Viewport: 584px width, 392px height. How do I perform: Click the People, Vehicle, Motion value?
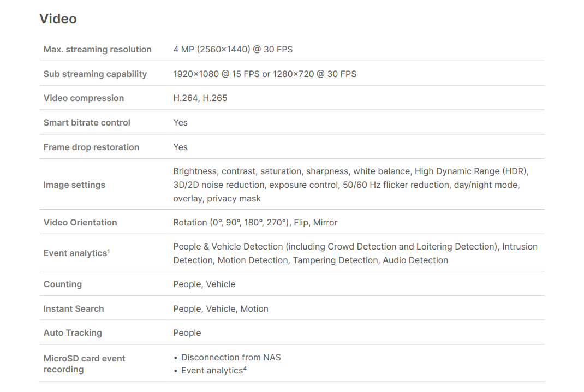(221, 309)
